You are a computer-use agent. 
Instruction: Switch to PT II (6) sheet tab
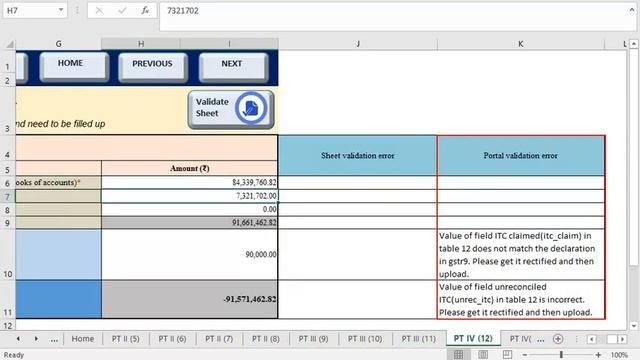pos(172,339)
